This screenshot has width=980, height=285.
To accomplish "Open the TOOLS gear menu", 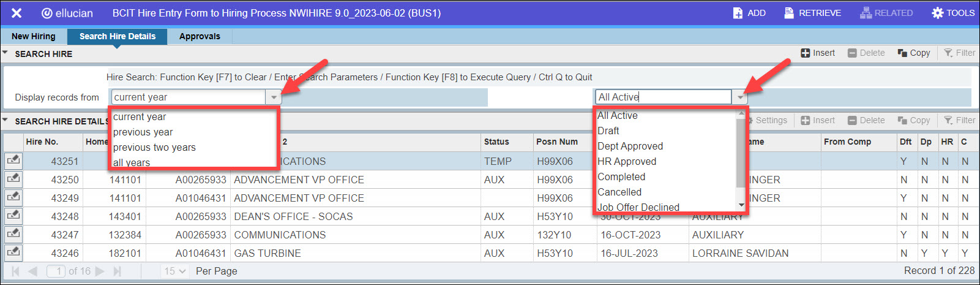I will click(x=952, y=13).
